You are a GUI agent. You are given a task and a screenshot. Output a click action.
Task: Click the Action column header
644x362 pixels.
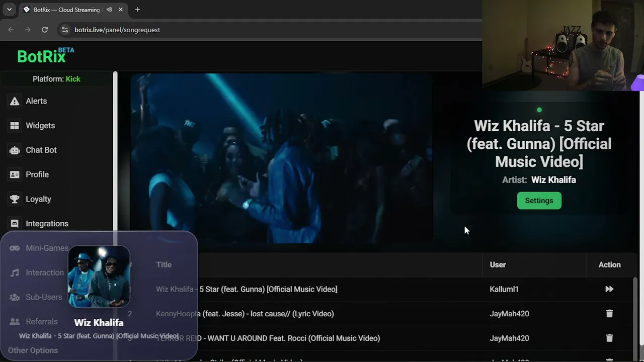[609, 264]
